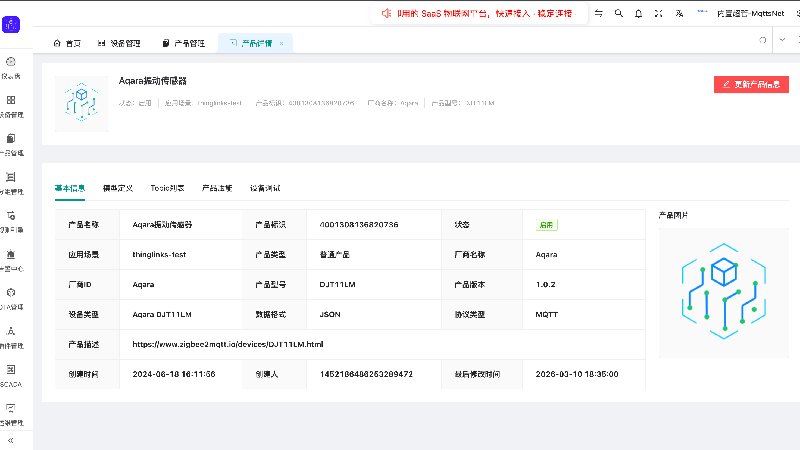Open the stacked-files icon in sidebar
This screenshot has width=800, height=450.
coord(11,138)
